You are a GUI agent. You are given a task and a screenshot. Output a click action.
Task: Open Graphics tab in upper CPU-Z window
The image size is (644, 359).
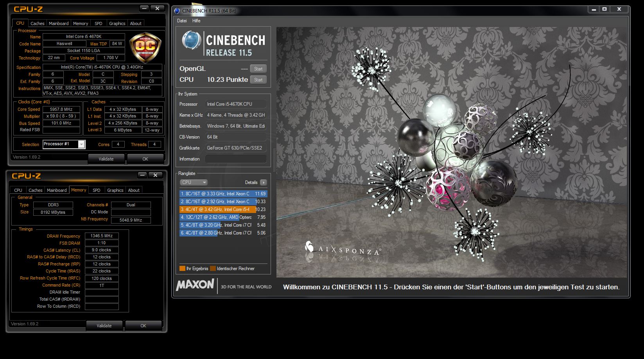point(117,23)
